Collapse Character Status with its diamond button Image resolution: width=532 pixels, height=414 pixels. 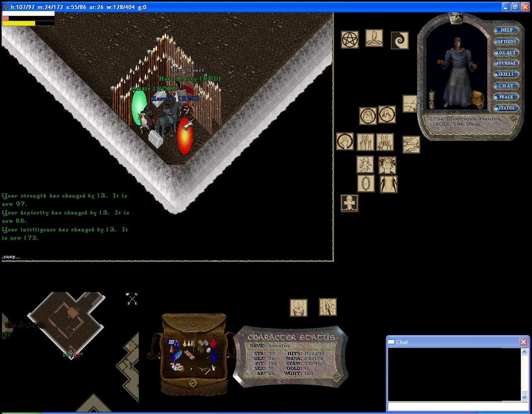(336, 376)
